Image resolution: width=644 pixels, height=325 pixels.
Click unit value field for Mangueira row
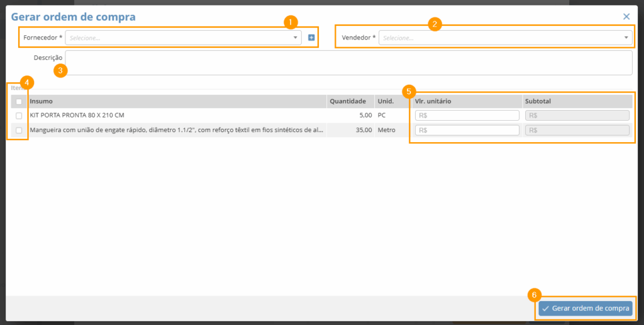click(x=467, y=130)
